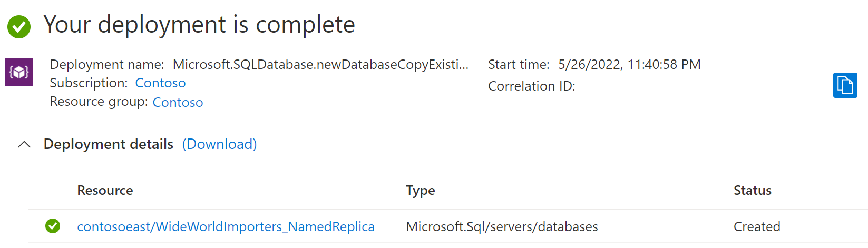Click the 'Your deployment is complete' heading

pos(199,25)
